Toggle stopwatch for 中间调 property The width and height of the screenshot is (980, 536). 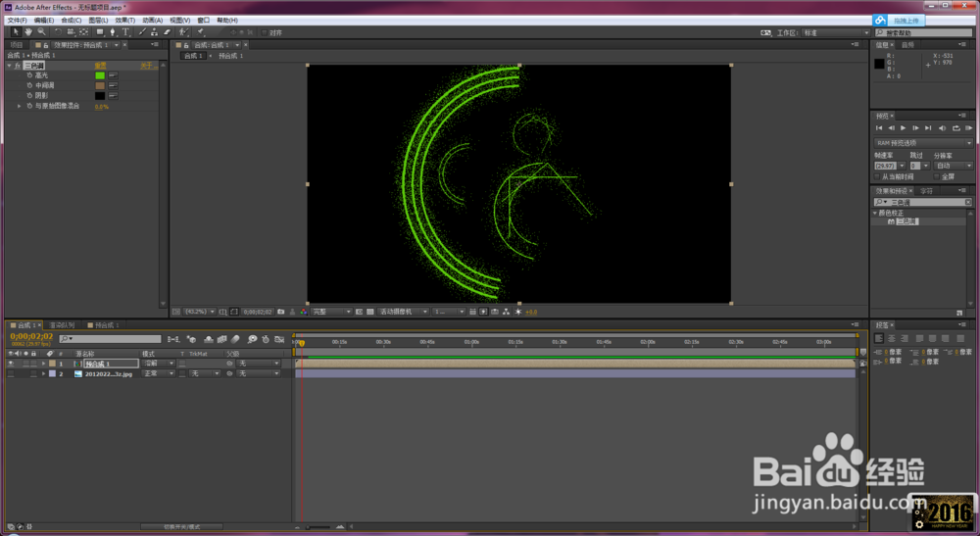(x=28, y=85)
